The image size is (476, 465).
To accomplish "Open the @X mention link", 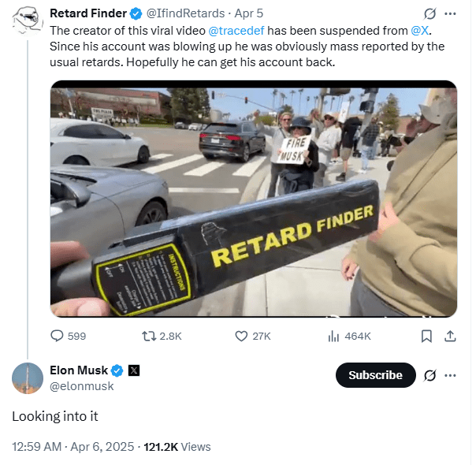I will coord(420,30).
